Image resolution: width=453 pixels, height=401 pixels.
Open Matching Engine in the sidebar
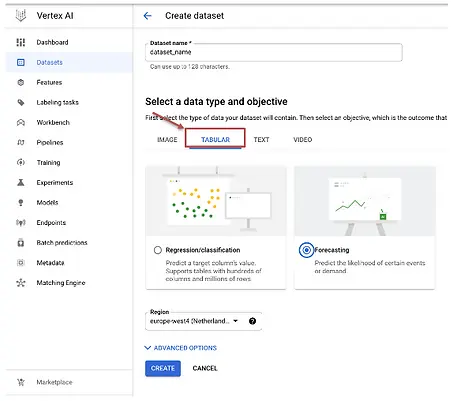click(x=69, y=283)
